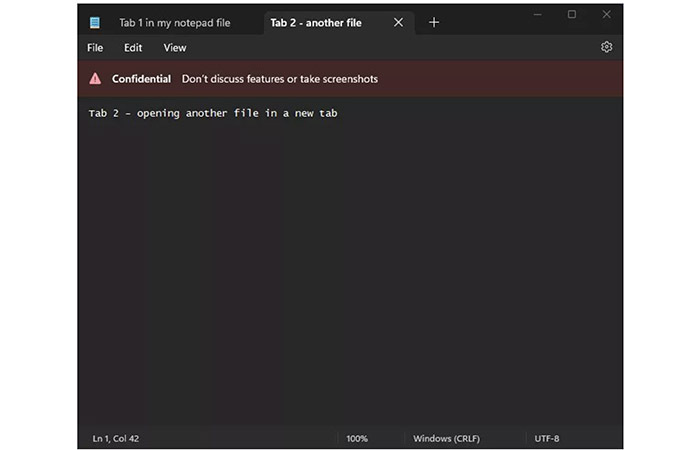This screenshot has width=700, height=450.
Task: Switch to 'Tab 1 in my notepad file' tab
Action: click(x=175, y=23)
